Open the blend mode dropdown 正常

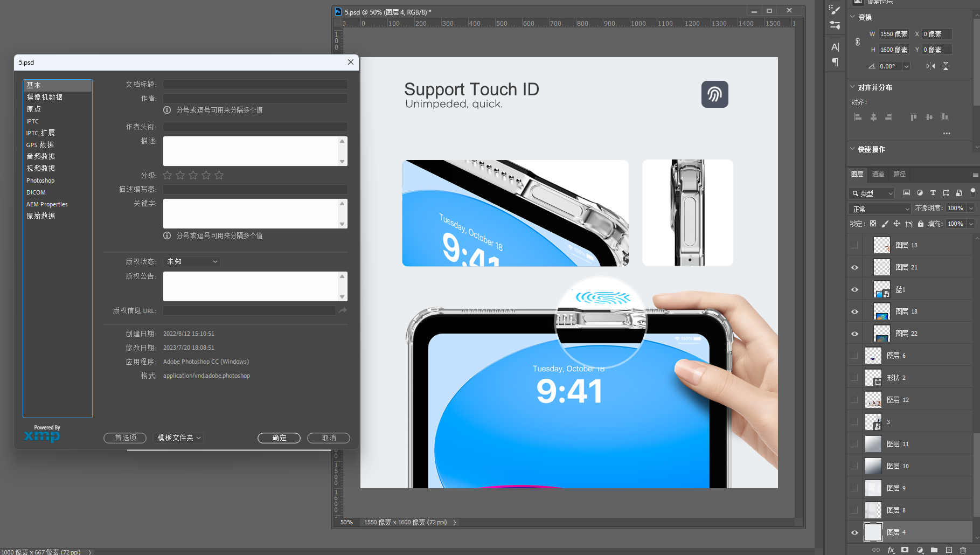[x=880, y=209]
